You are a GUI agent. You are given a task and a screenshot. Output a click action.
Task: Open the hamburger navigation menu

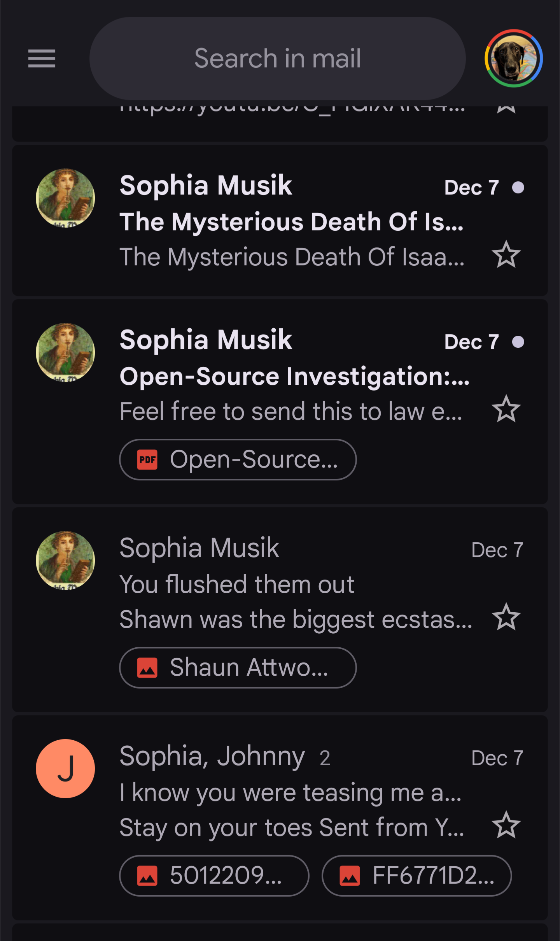[x=42, y=58]
